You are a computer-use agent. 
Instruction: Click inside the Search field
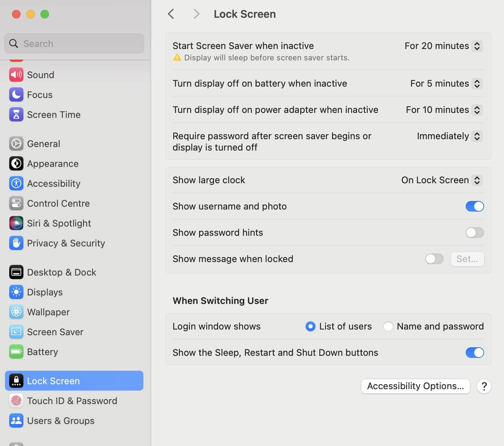tap(74, 43)
